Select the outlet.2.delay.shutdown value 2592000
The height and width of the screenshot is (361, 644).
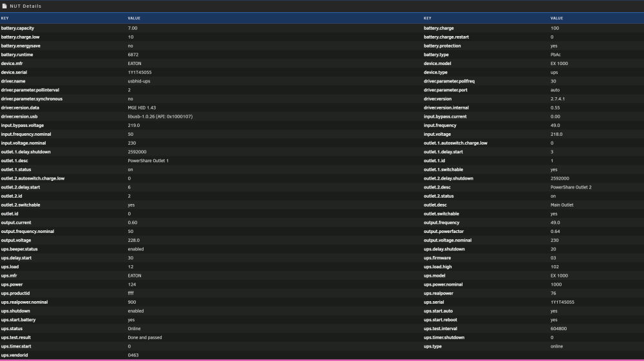560,178
